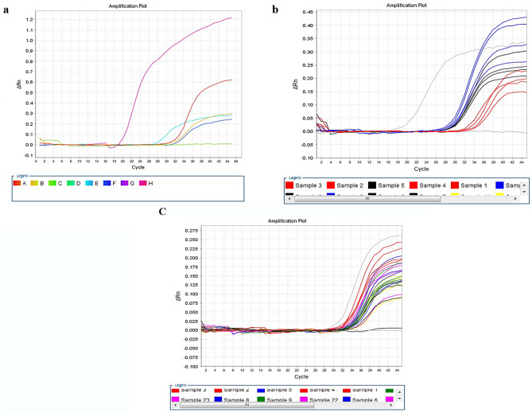
Task: Click the right arrow of panel b horizontal scrollbar
Action: click(x=516, y=199)
